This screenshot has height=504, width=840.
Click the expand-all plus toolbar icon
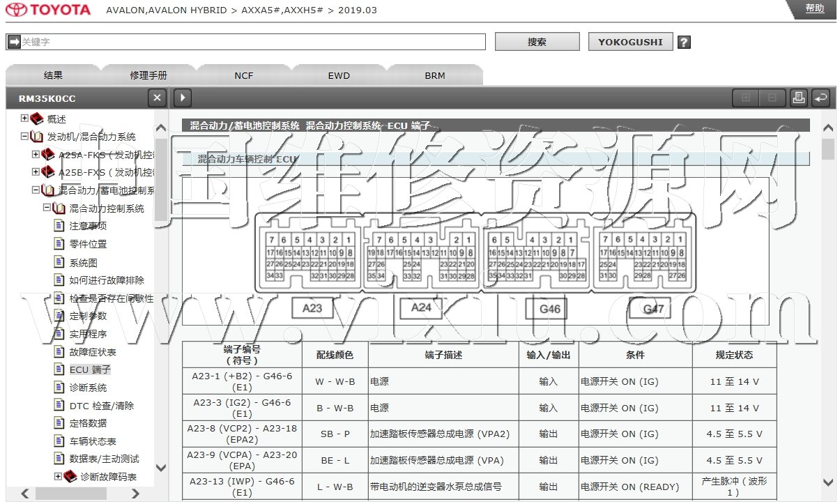tap(746, 98)
